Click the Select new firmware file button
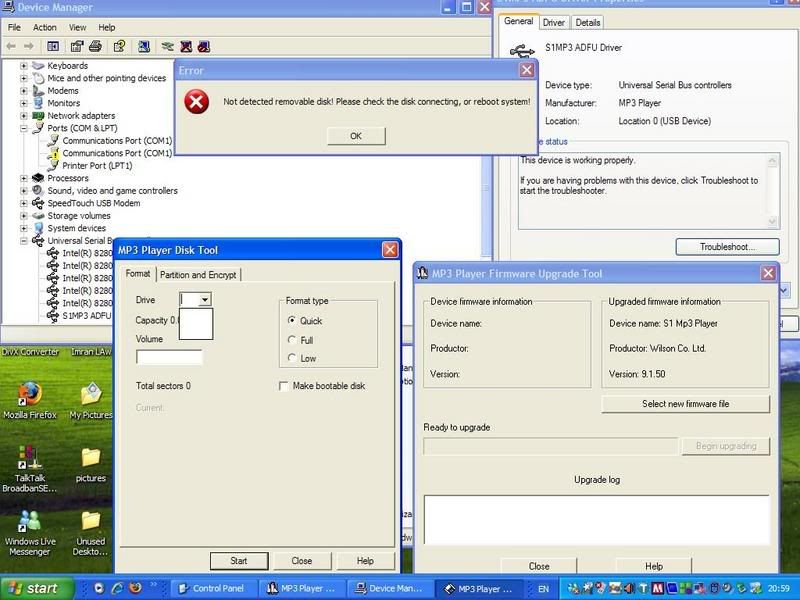The image size is (800, 600). click(685, 404)
